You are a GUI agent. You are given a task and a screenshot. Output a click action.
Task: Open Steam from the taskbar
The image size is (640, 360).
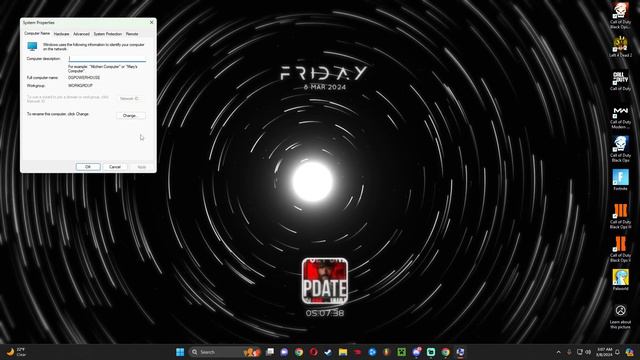click(x=328, y=352)
